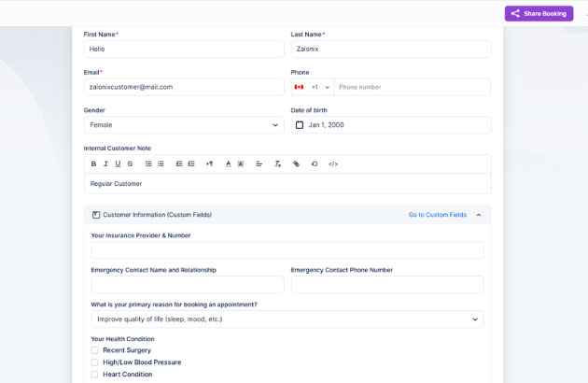Collapse the Customer Information custom fields section
Screen dimensions: 588x383
pyautogui.click(x=479, y=215)
